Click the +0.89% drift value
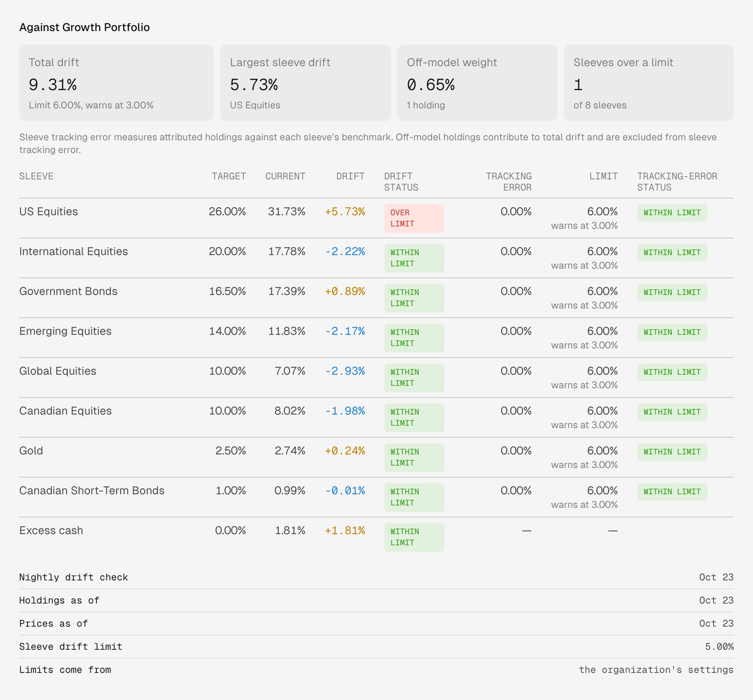753x700 pixels. click(x=345, y=291)
